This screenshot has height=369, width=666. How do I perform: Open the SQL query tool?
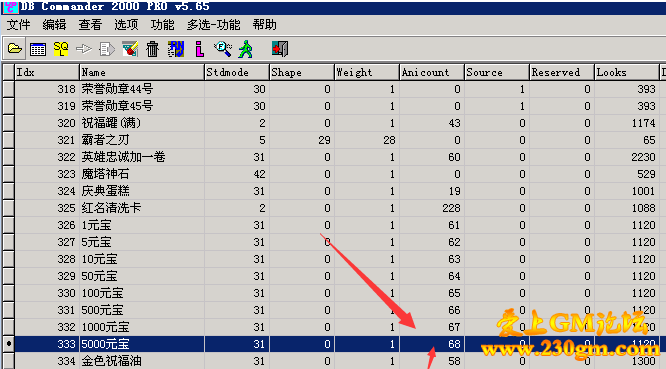click(x=61, y=49)
